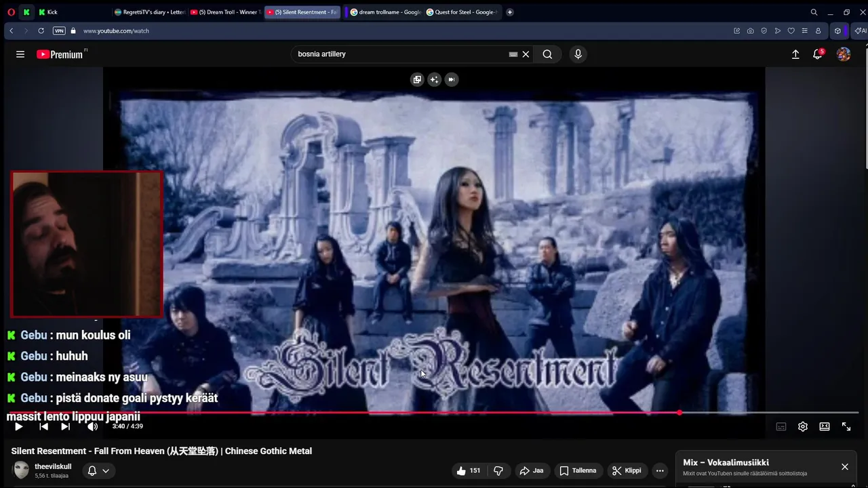View site security lock info

pyautogui.click(x=73, y=30)
